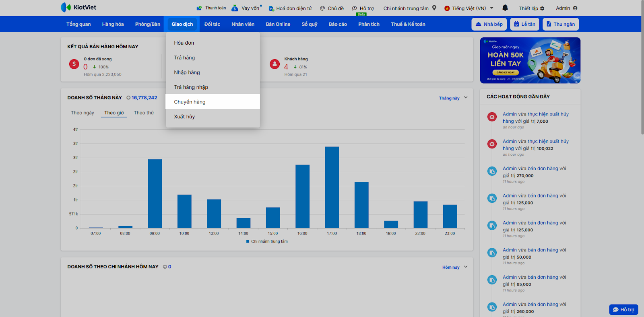Screen dimensions: 644x317
Task: Select Hóa đơn from the Giao dịch menu
Action: [213, 43]
